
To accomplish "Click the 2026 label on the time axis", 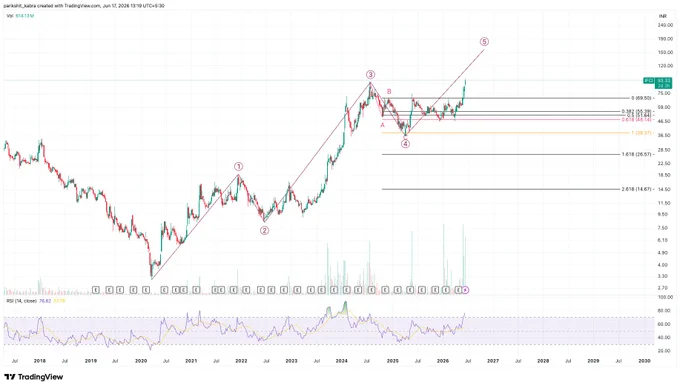I will 443,361.
